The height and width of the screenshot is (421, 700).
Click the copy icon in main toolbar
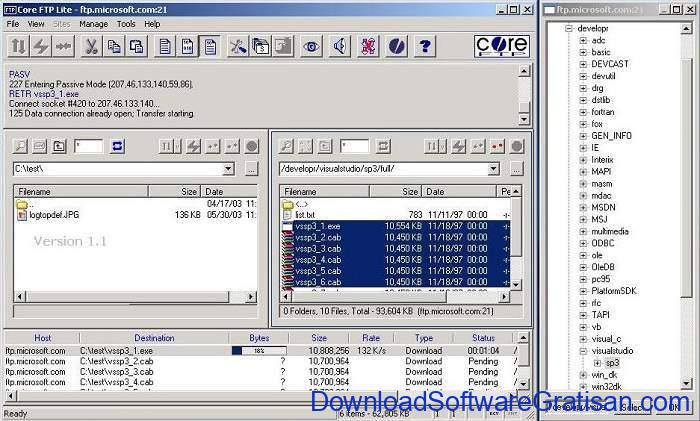point(114,46)
